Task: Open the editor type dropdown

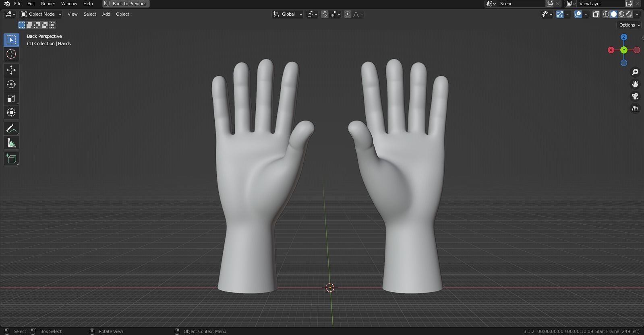Action: [x=10, y=14]
